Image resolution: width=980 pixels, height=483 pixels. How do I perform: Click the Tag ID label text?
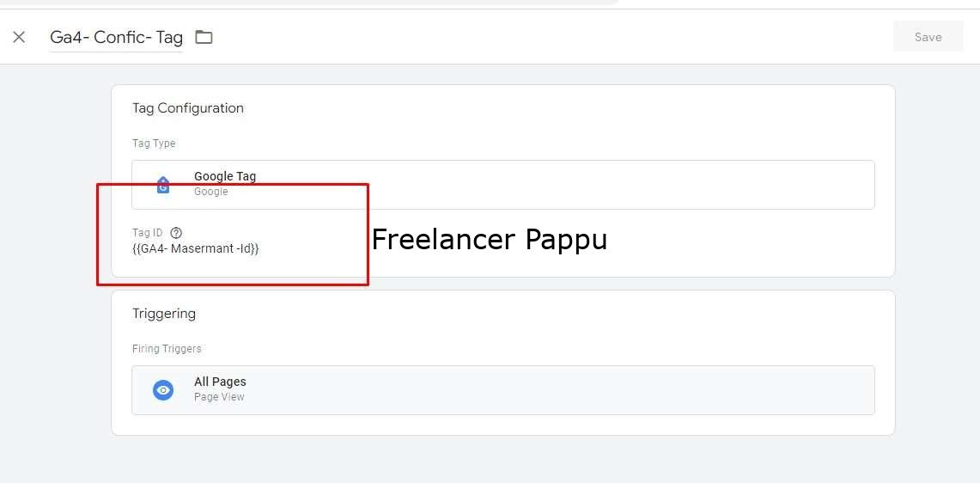click(148, 233)
